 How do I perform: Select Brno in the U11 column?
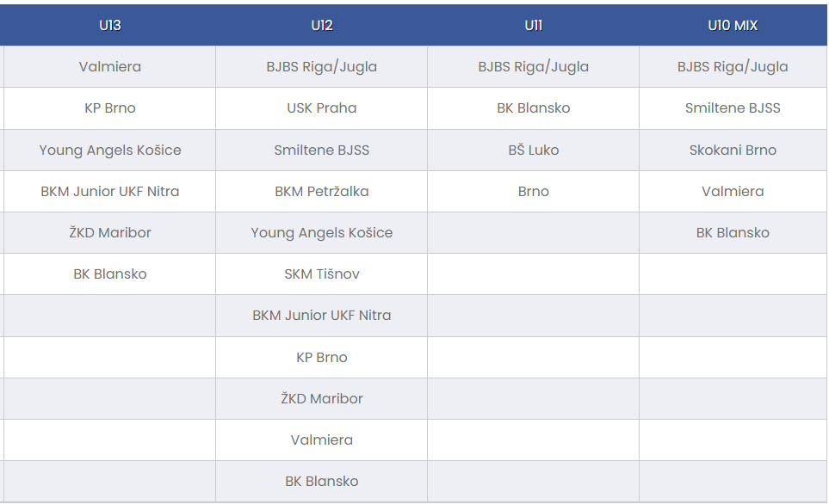coord(533,191)
